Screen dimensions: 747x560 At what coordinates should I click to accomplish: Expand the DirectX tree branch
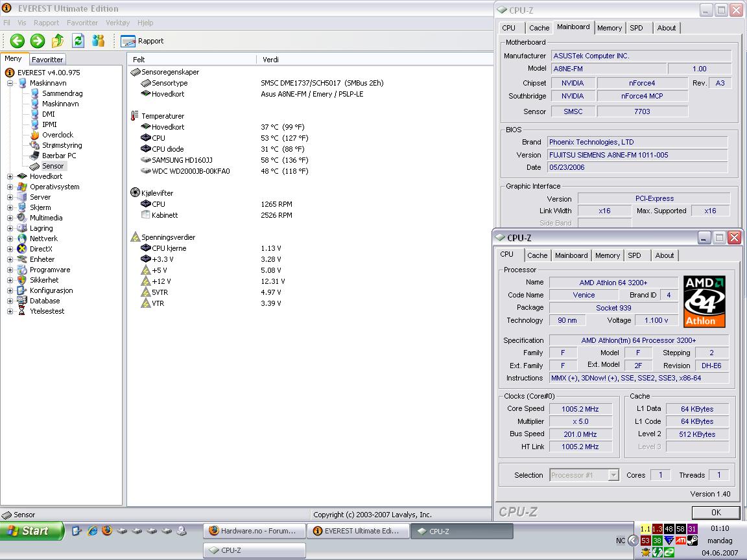10,249
